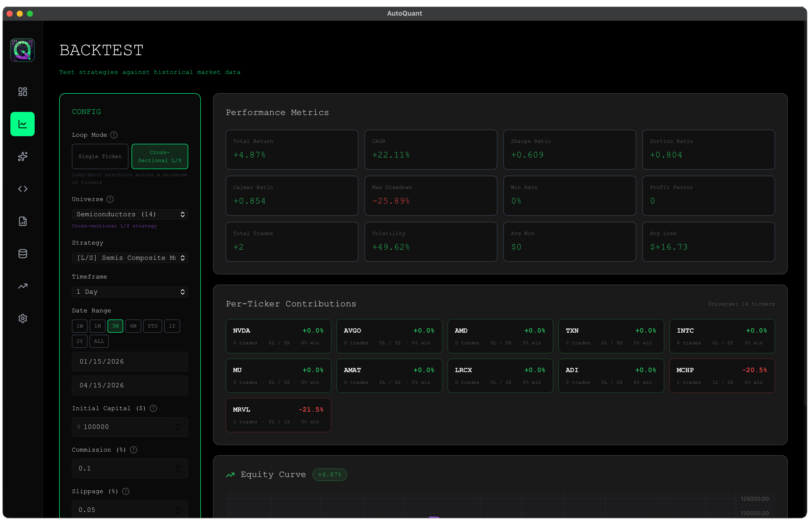
Task: Open the database icon in the sidebar
Action: coord(23,253)
